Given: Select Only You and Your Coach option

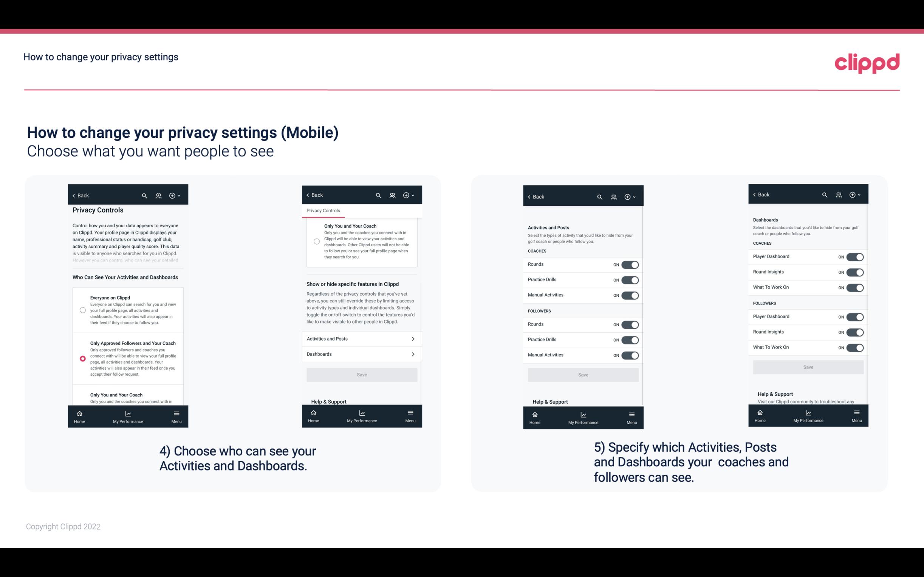Looking at the screenshot, I should coord(82,396).
